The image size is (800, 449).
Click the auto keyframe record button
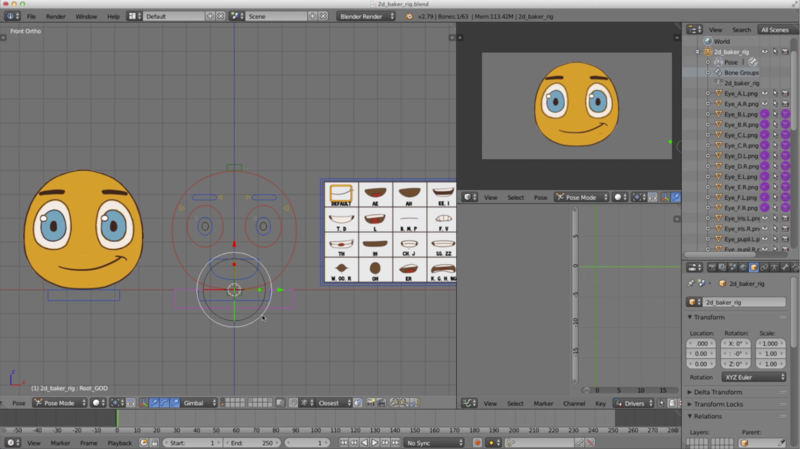477,442
